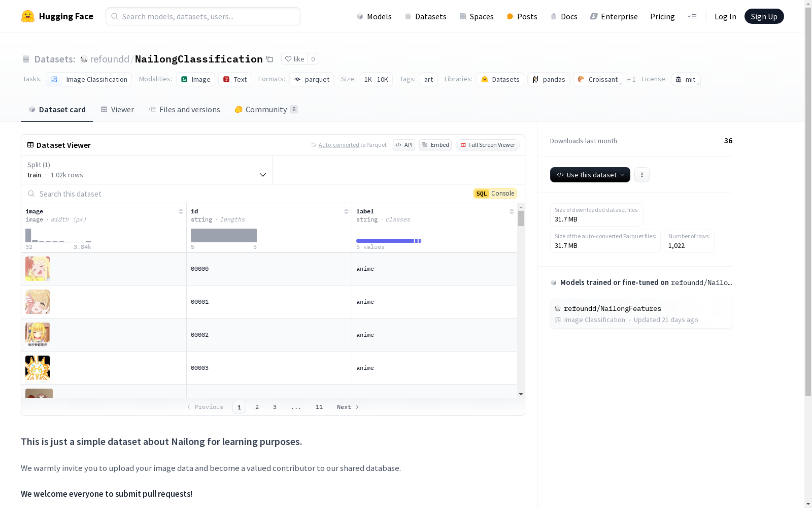Open the Models page
The image size is (812, 508).
pyautogui.click(x=374, y=16)
